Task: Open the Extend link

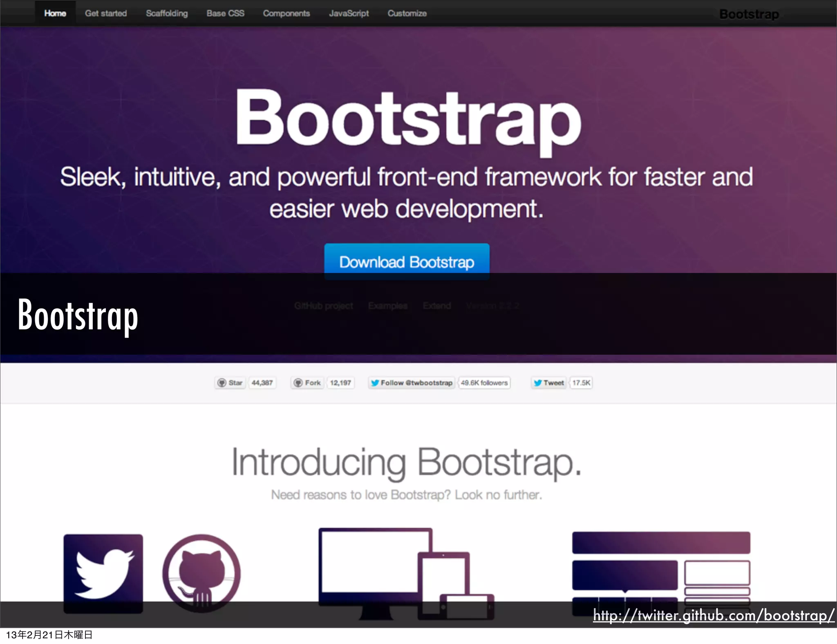Action: pos(437,306)
